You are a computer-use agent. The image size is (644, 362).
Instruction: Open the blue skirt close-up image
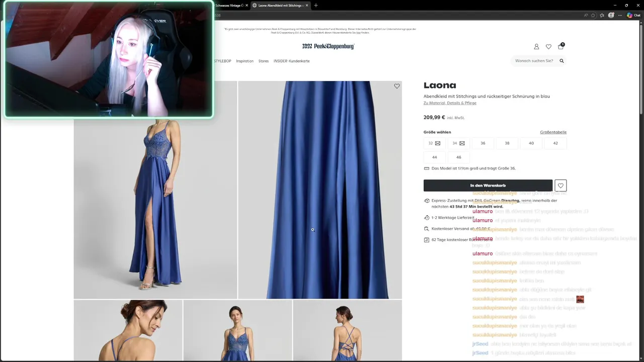pos(320,190)
